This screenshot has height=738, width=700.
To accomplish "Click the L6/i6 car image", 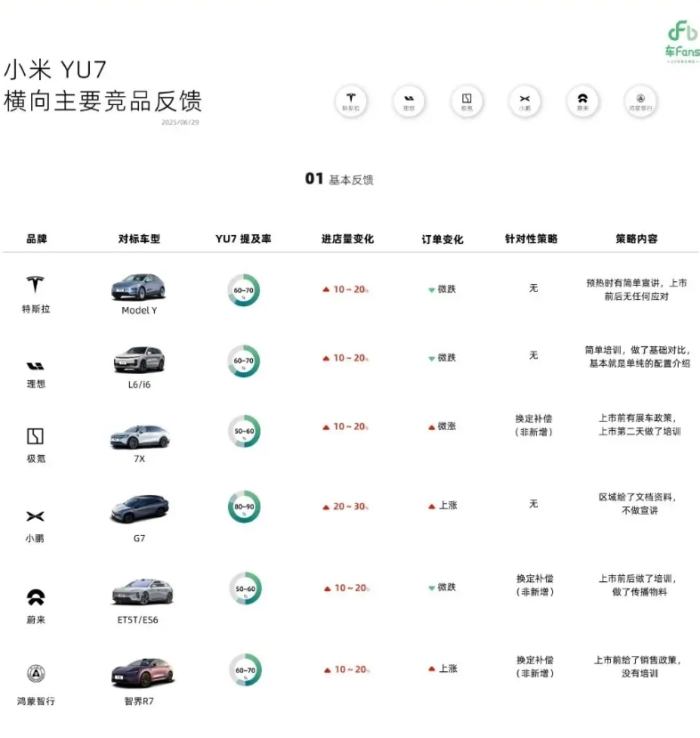I will click(x=139, y=360).
